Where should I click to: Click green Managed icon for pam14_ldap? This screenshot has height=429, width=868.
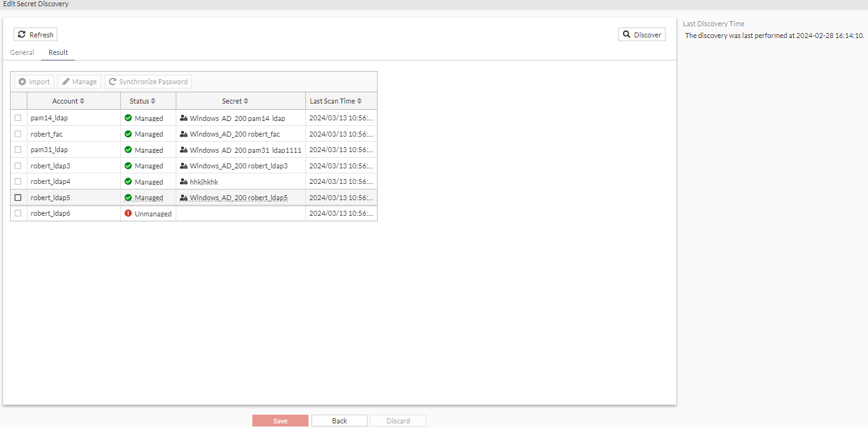click(x=128, y=118)
